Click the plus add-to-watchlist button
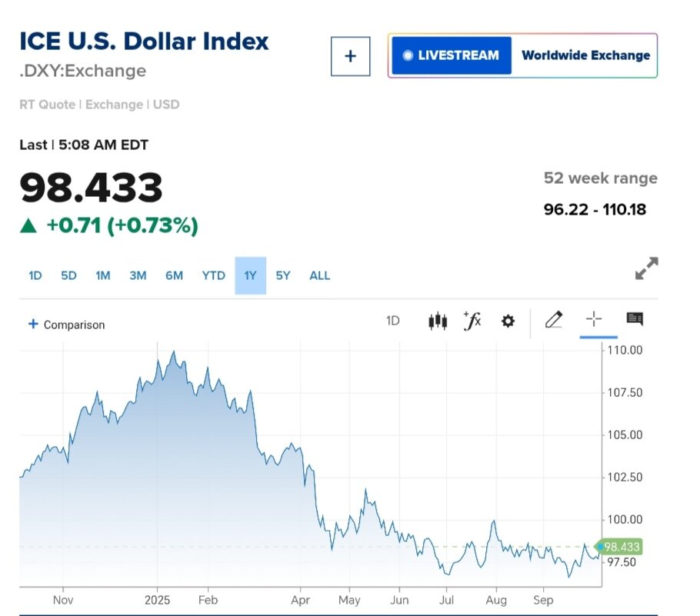 (x=350, y=56)
